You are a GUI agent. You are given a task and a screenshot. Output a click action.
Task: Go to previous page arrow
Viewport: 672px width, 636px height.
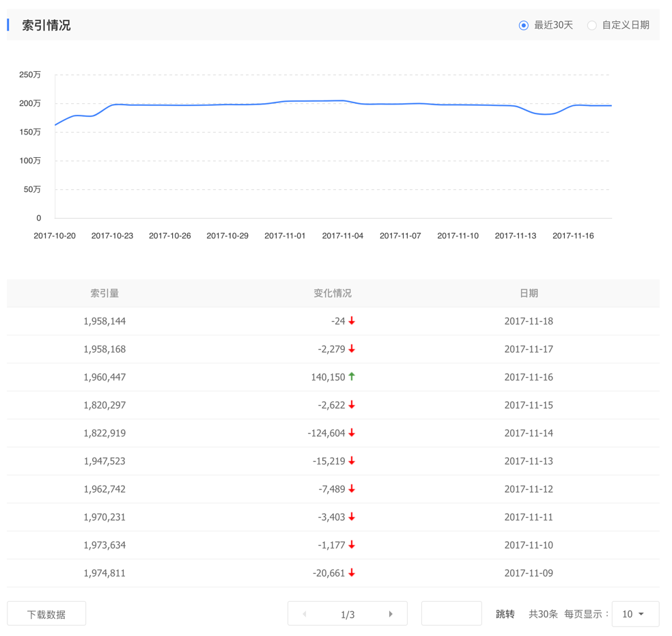tap(304, 613)
